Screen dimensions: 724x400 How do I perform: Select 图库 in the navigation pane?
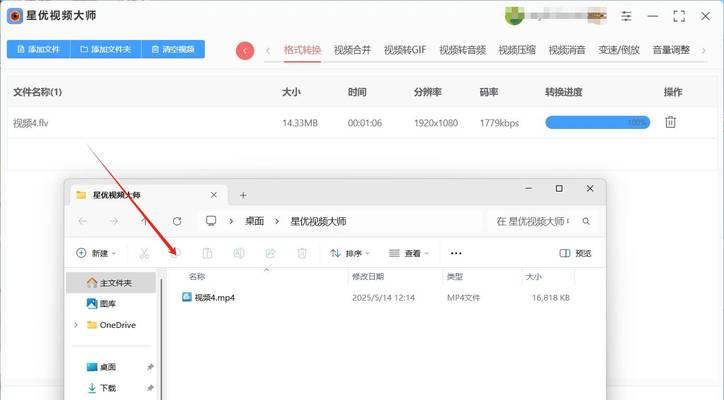(x=102, y=303)
